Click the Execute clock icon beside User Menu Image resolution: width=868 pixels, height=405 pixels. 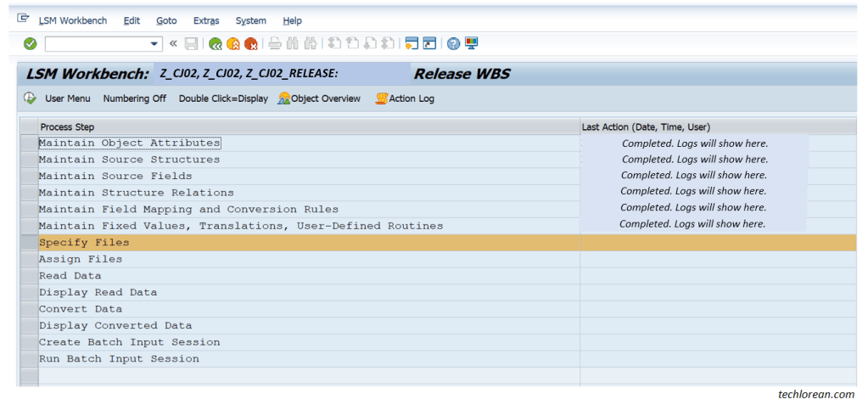pyautogui.click(x=30, y=98)
